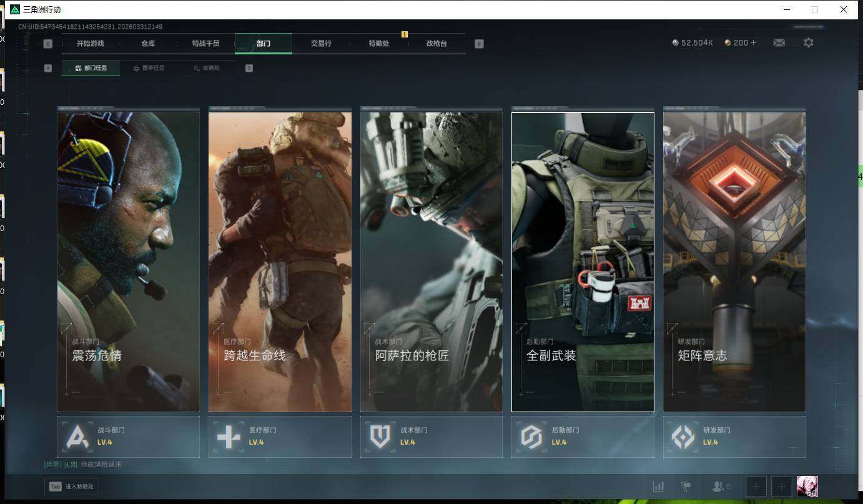Screen dimensions: 863x504
Task: Click the 研发部门 diamond icon
Action: (683, 437)
